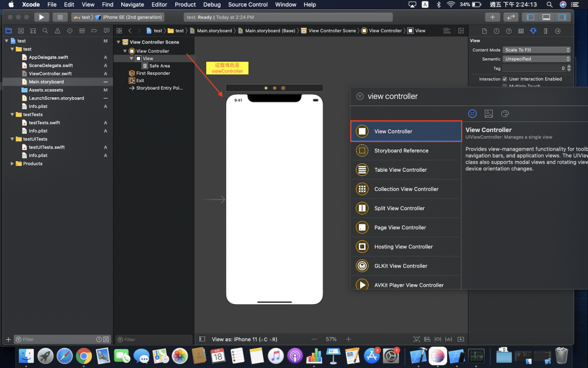Open LaunchScreen.storyboard file
This screenshot has width=588, height=368.
tap(56, 98)
